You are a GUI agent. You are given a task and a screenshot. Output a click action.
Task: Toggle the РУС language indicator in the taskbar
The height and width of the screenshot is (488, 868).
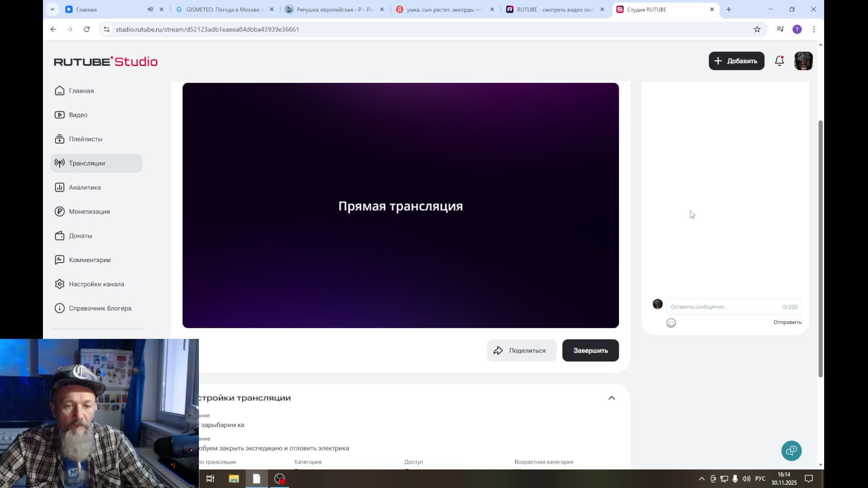pos(760,479)
